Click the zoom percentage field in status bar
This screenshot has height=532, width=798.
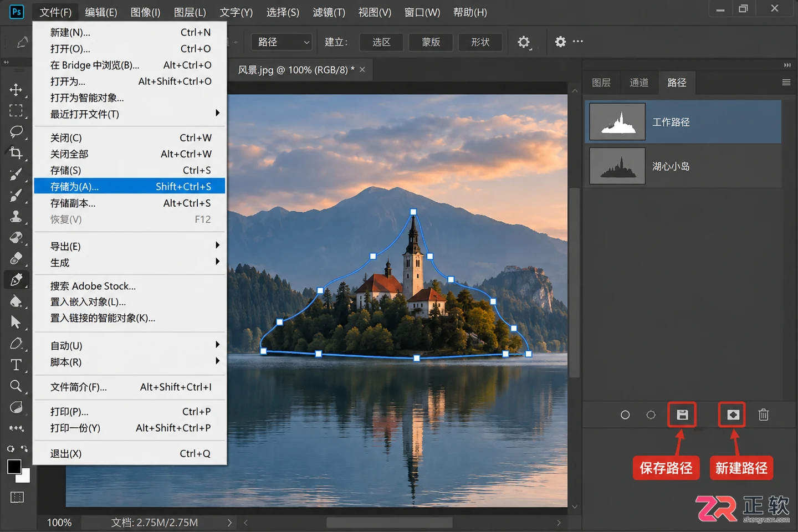[59, 523]
